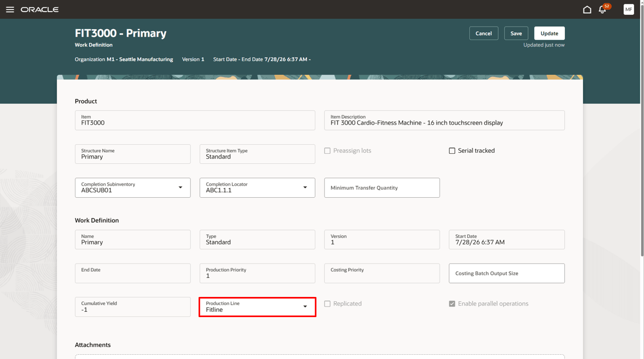Toggle Enable parallel operations checkbox
Viewport: 644px width, 359px height.
pos(452,304)
